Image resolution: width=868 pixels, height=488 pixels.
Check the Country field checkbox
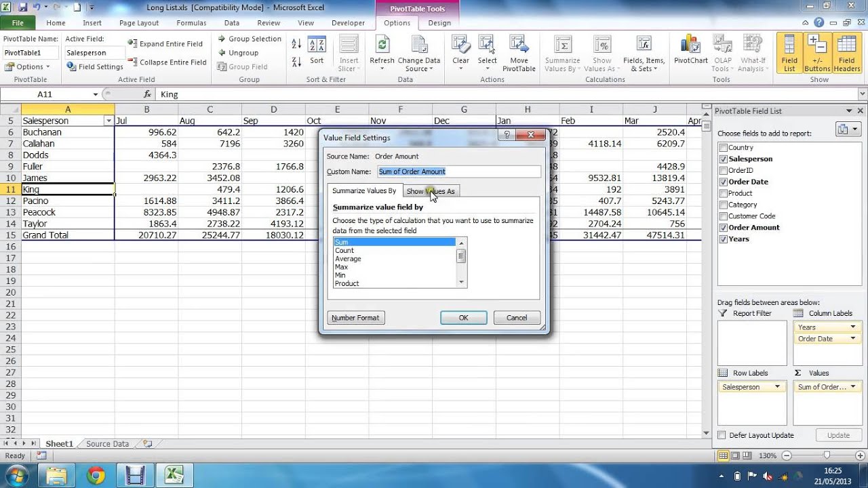tap(724, 148)
